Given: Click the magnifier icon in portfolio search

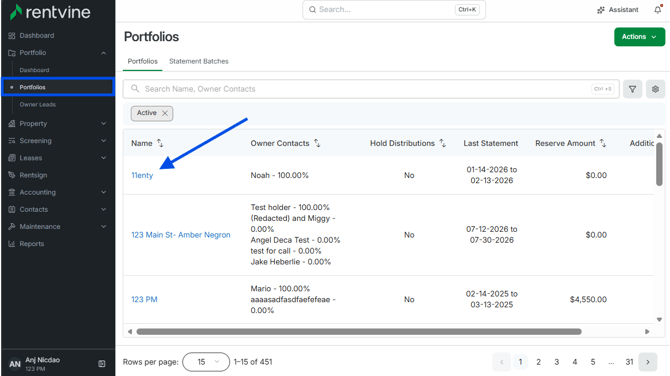Looking at the screenshot, I should point(135,88).
